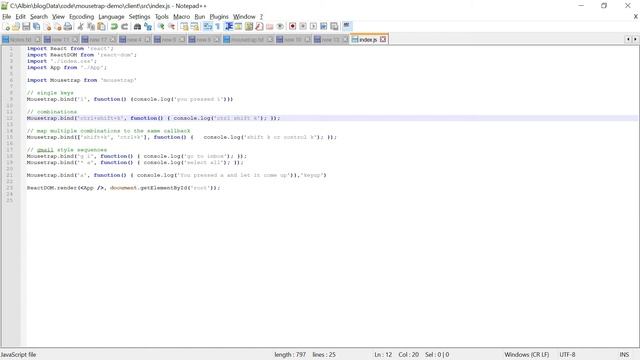The height and width of the screenshot is (360, 640).
Task: Click the Zoom In toolbar icon
Action: (x=161, y=27)
